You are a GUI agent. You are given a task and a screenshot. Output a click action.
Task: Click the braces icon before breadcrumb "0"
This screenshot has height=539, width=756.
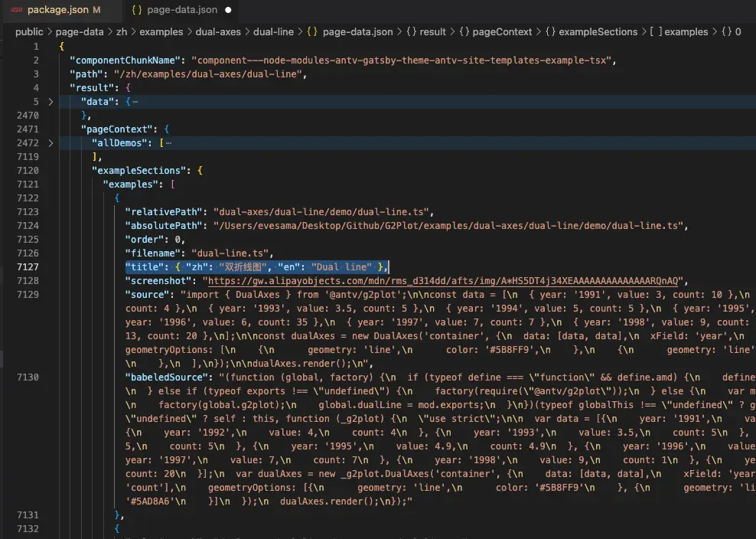[x=725, y=32]
